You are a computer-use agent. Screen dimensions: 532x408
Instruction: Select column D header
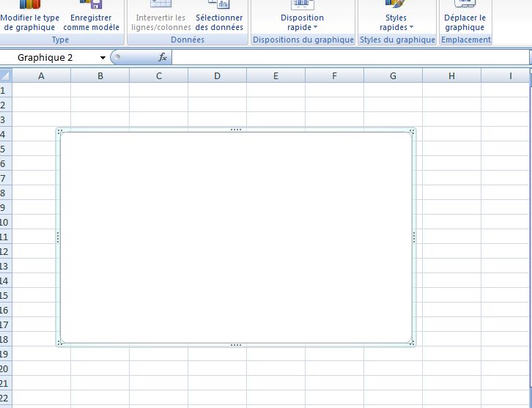coord(218,75)
